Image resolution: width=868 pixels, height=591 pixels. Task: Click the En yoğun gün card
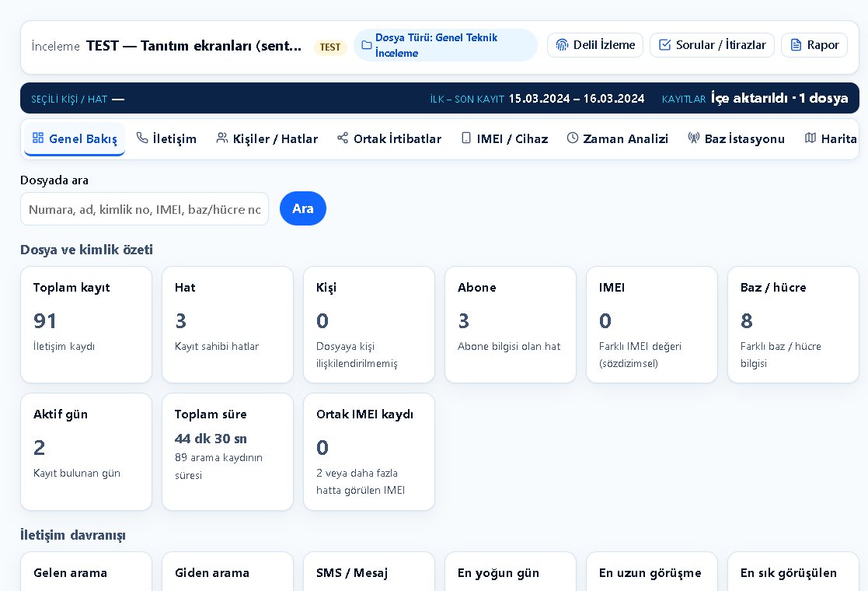(x=511, y=572)
